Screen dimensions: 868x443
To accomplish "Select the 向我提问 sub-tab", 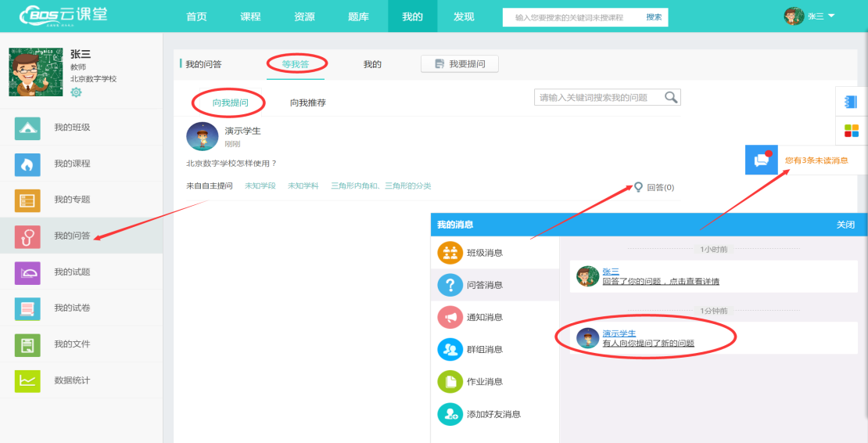I will (230, 103).
